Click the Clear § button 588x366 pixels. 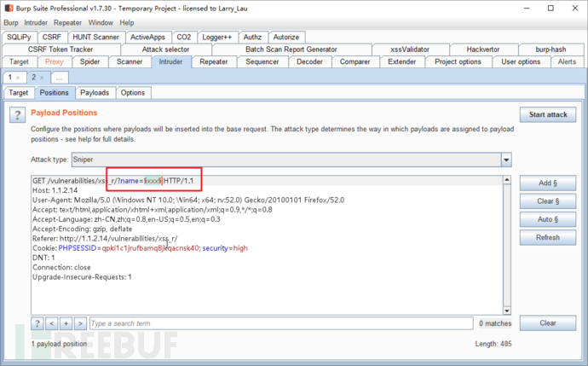(548, 201)
